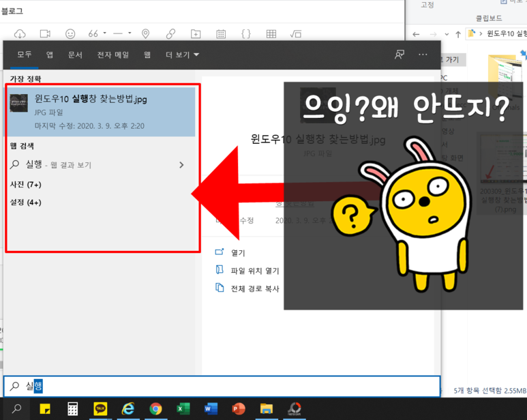Image resolution: width=527 pixels, height=420 pixels.
Task: Expand the quotation style dropdown arrow
Action: [x=104, y=33]
